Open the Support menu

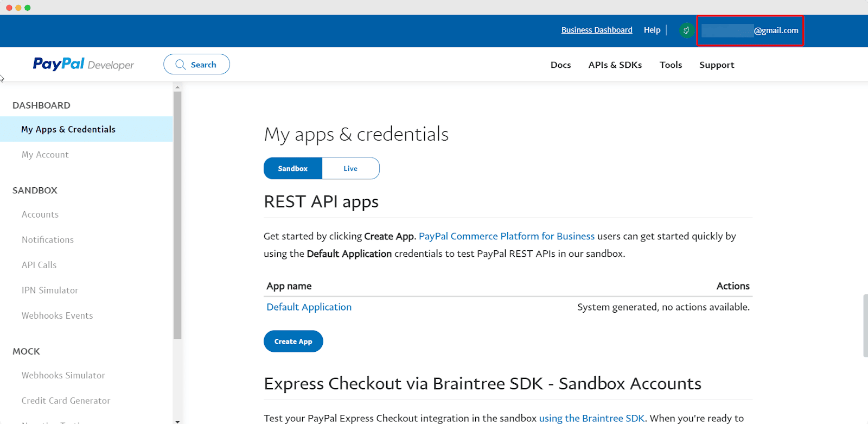pyautogui.click(x=717, y=65)
